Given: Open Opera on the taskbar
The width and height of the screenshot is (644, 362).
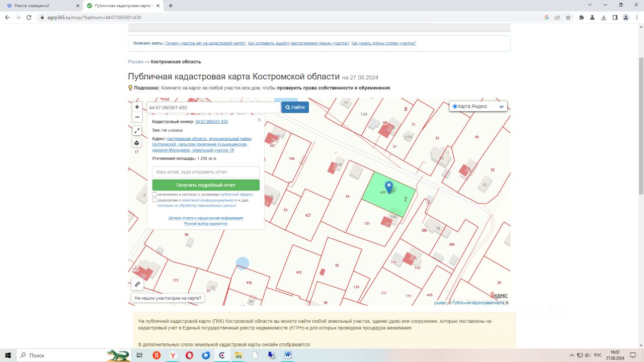Looking at the screenshot, I should tap(189, 355).
